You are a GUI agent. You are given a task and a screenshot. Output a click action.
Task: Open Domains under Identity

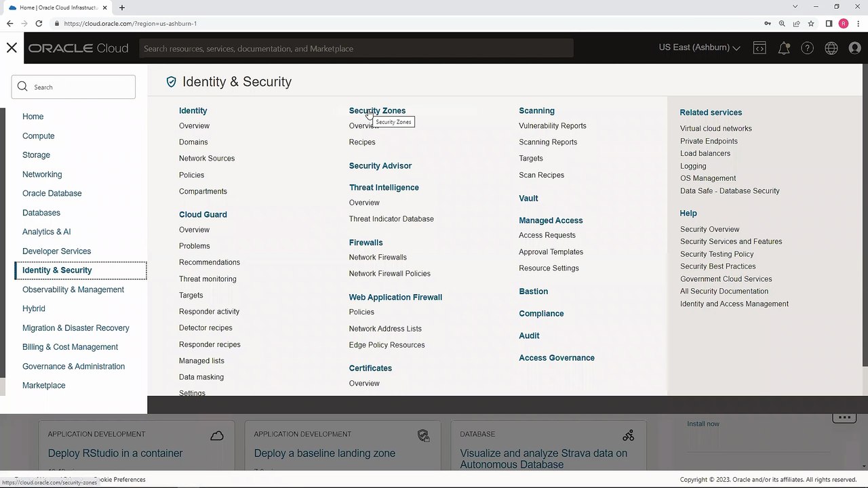tap(193, 142)
